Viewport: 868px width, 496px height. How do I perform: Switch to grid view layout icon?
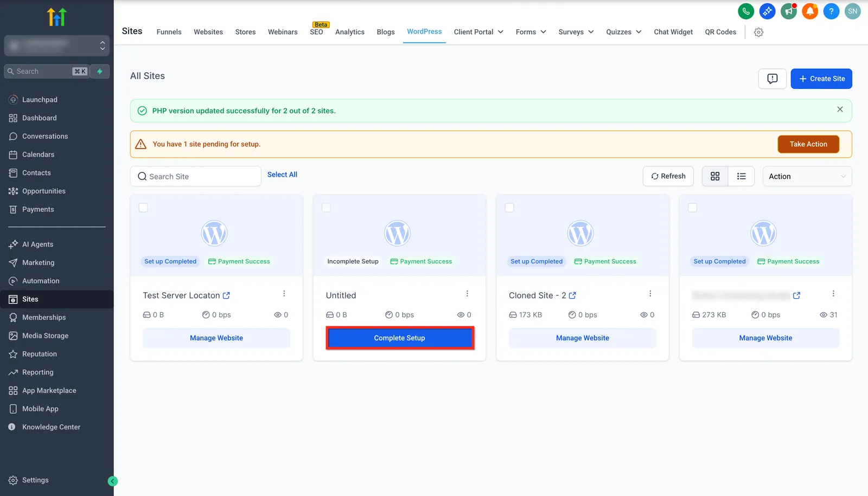[715, 176]
